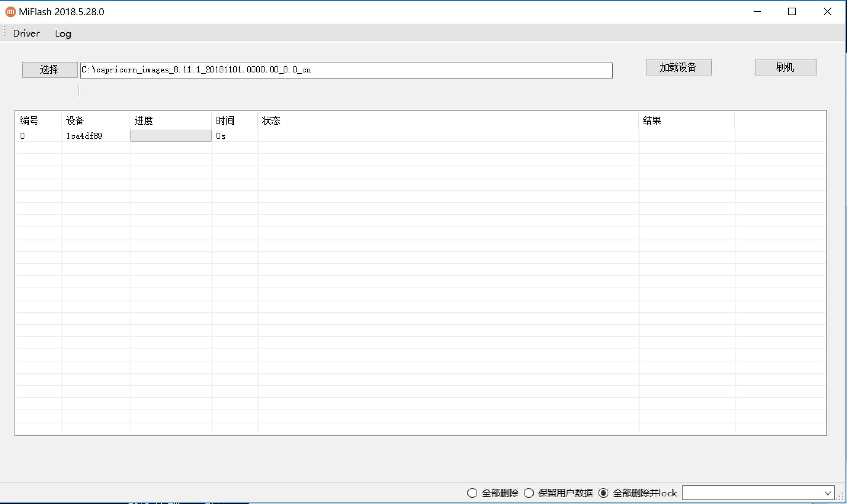This screenshot has width=847, height=504.
Task: Select the 全部删除 radio option
Action: tap(472, 493)
